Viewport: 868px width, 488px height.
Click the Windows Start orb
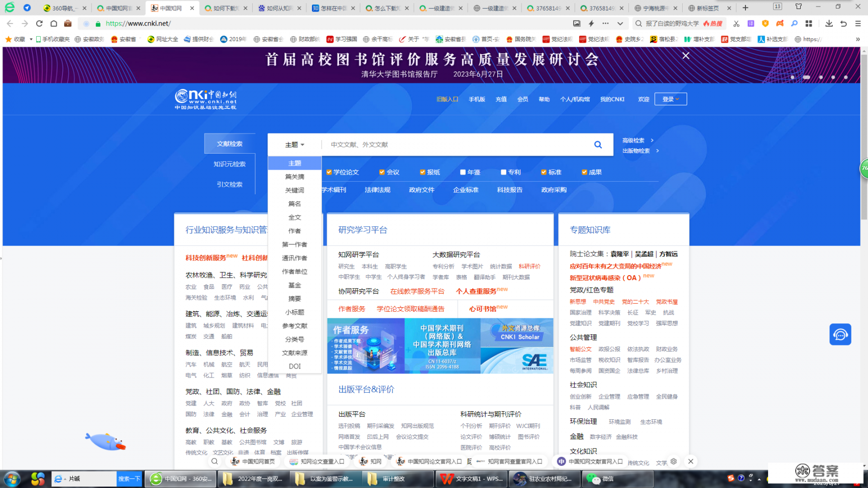[12, 479]
